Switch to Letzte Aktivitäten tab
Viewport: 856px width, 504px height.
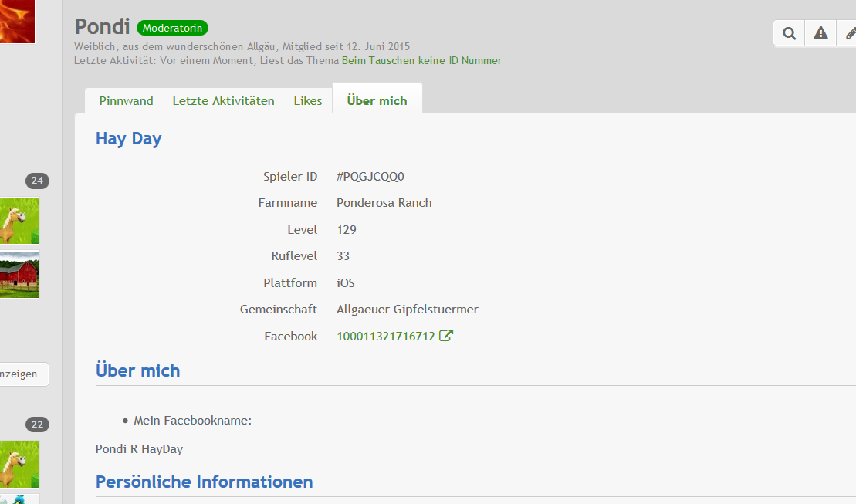223,100
